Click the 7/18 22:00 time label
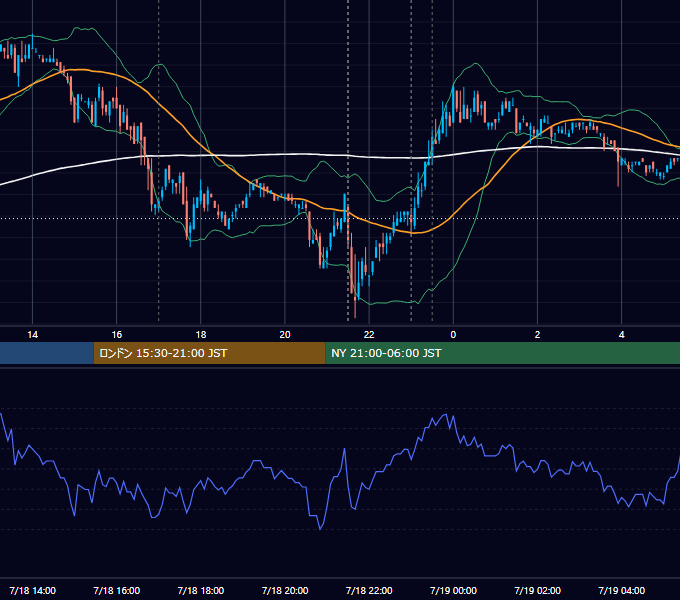This screenshot has height=600, width=680. (x=369, y=590)
